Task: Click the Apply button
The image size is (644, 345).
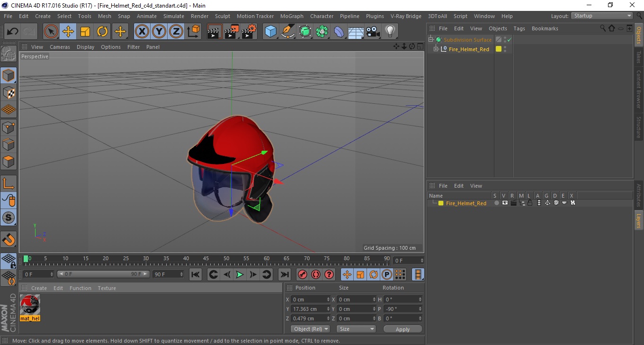Action: point(402,329)
